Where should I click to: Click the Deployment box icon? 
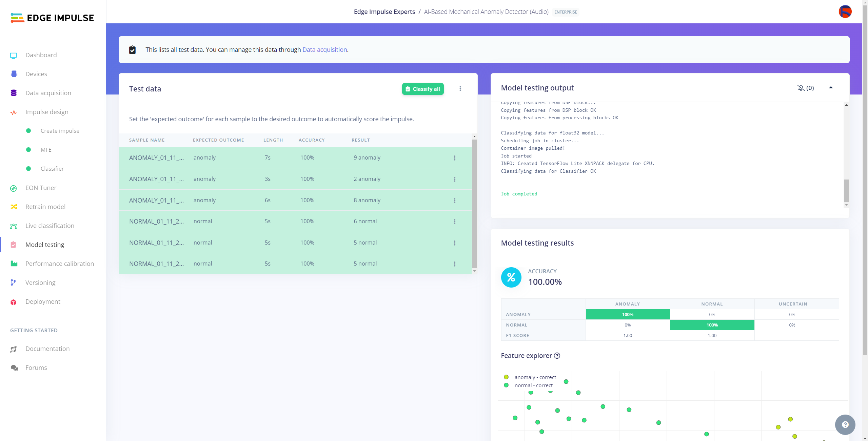pyautogui.click(x=14, y=302)
